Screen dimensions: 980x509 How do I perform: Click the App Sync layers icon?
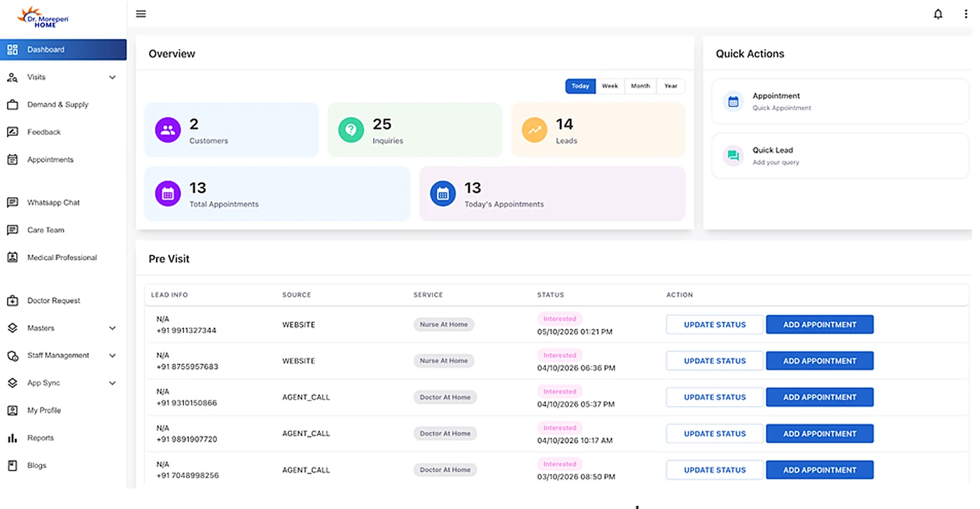[12, 383]
